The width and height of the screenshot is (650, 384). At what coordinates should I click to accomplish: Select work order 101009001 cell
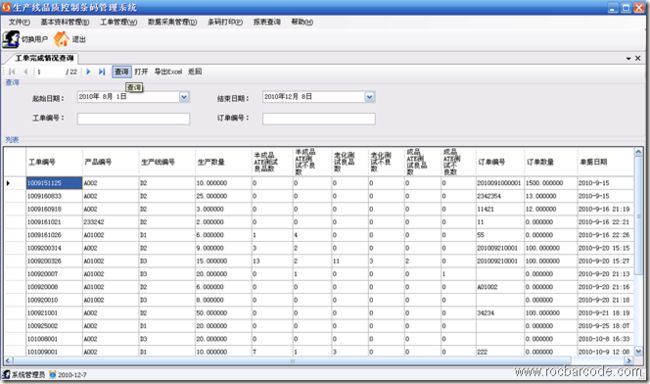point(54,352)
